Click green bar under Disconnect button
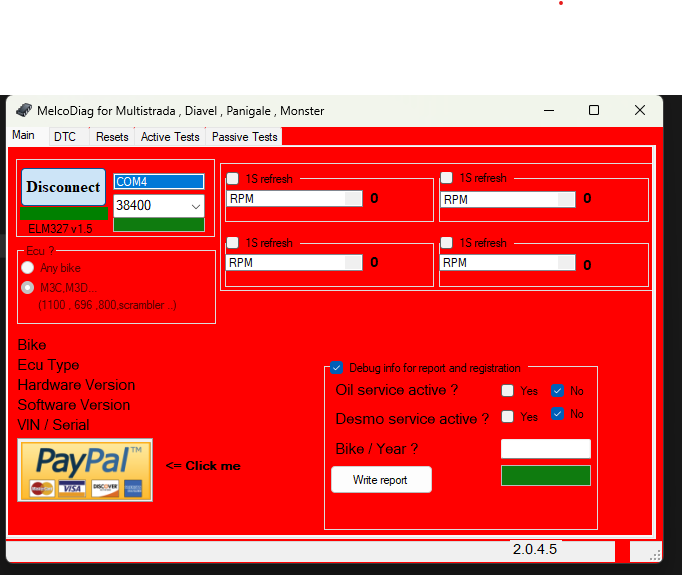Image resolution: width=682 pixels, height=575 pixels. (64, 214)
